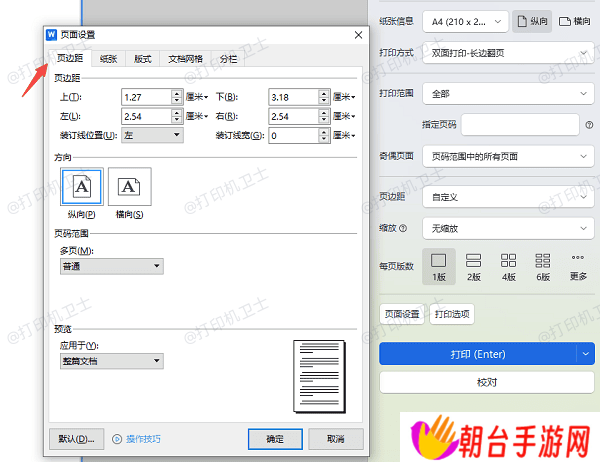Confirm with the 确定 button

pyautogui.click(x=275, y=439)
